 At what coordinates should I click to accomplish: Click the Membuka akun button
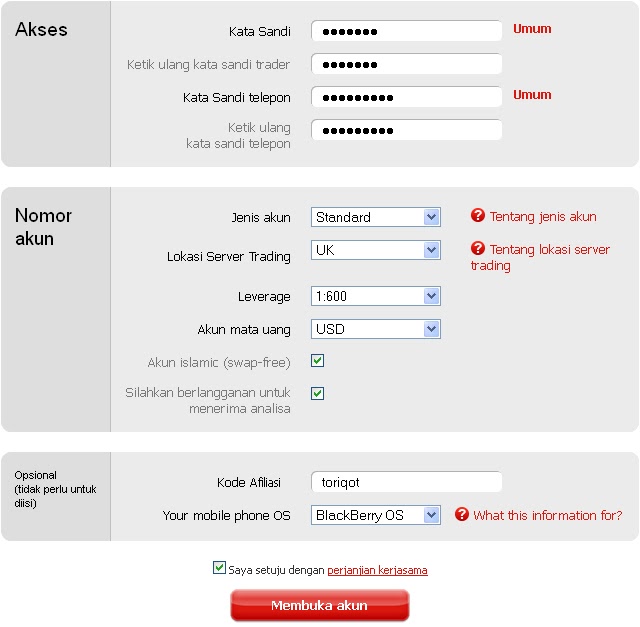tap(320, 605)
